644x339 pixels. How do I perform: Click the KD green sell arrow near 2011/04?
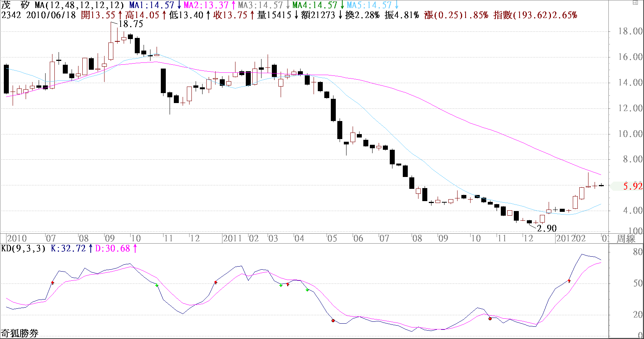click(307, 290)
